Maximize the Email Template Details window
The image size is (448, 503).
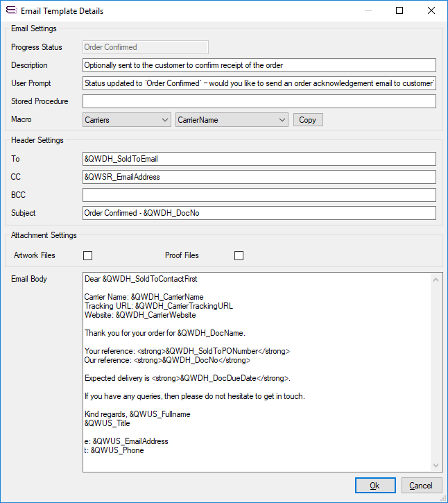pos(399,11)
